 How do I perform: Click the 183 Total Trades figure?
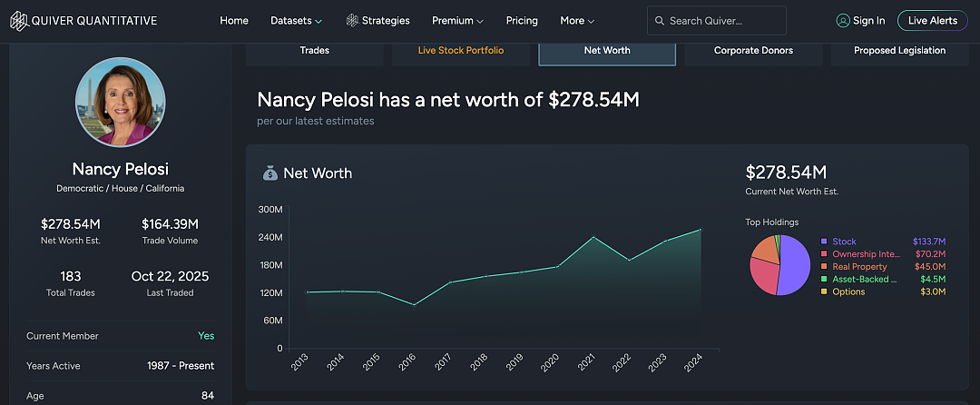(71, 276)
